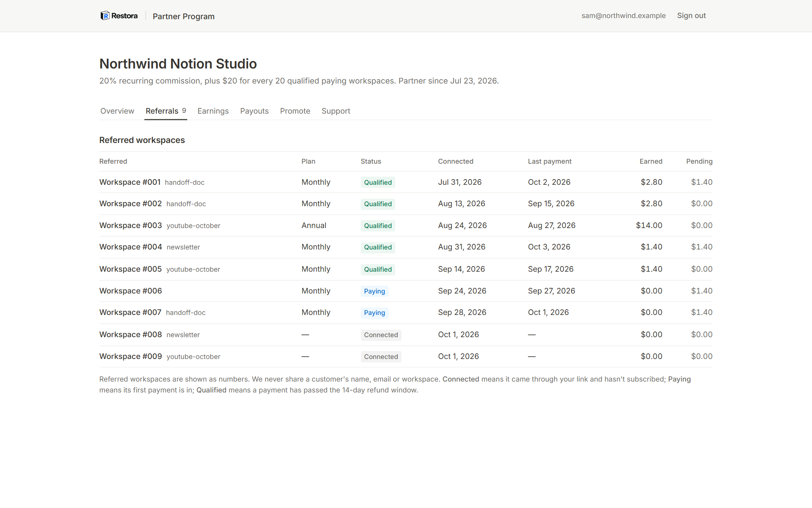Open the Payouts tab
The image size is (812, 508).
tap(255, 111)
